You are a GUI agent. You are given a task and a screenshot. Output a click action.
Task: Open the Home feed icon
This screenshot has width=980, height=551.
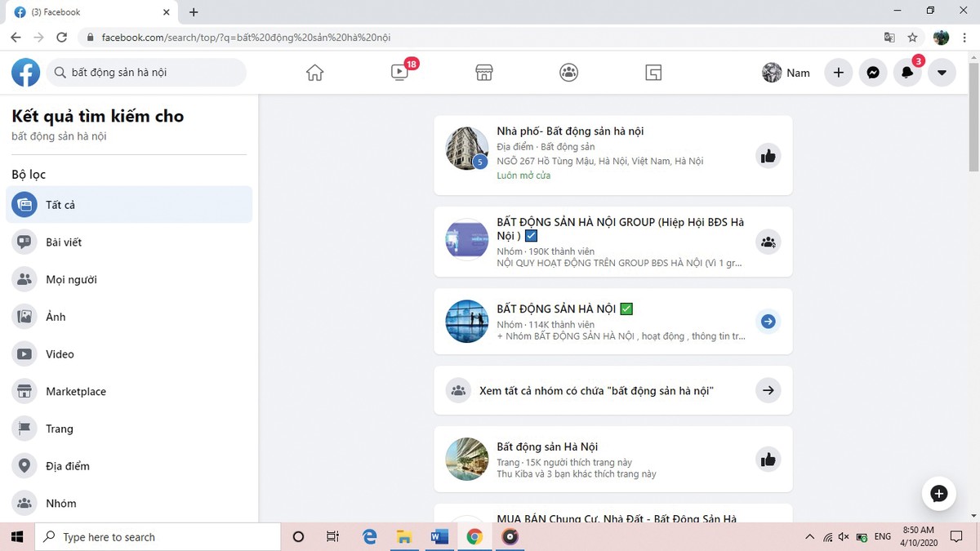click(x=314, y=73)
